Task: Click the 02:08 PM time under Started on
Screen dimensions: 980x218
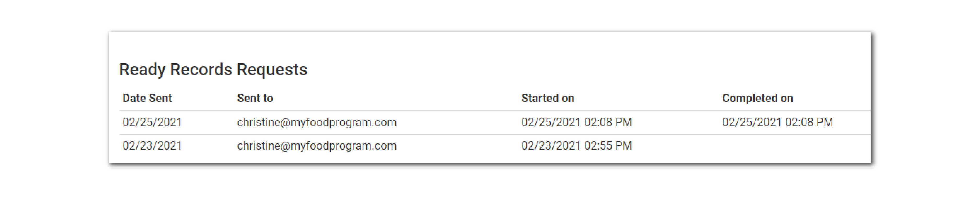Action: click(608, 123)
